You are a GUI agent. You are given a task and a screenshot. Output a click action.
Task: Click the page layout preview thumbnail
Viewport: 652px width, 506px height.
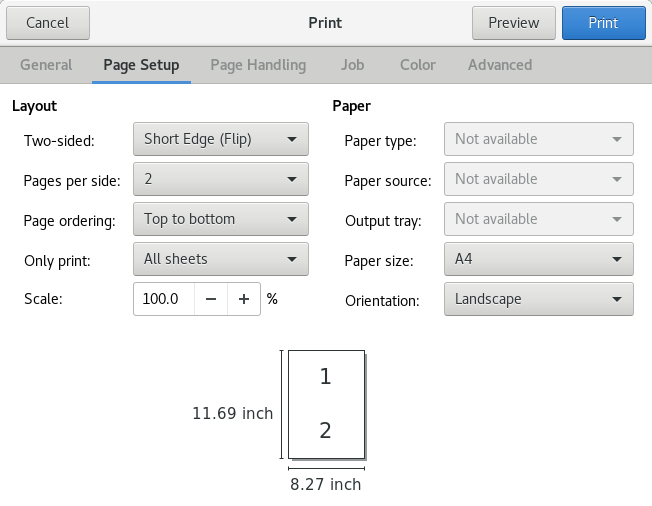(x=326, y=404)
